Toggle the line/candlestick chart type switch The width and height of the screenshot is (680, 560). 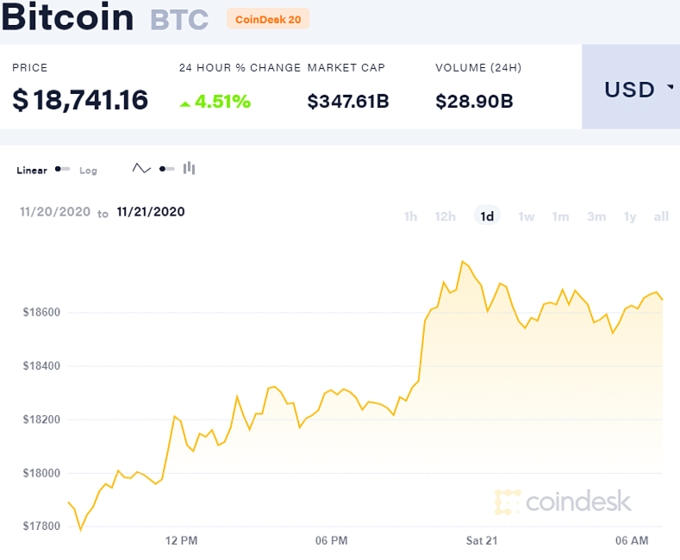pos(167,169)
